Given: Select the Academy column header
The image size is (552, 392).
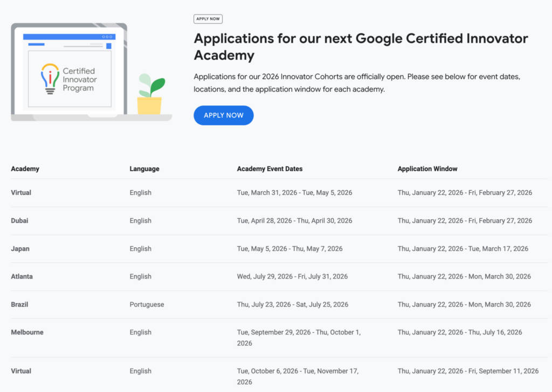Looking at the screenshot, I should point(25,169).
